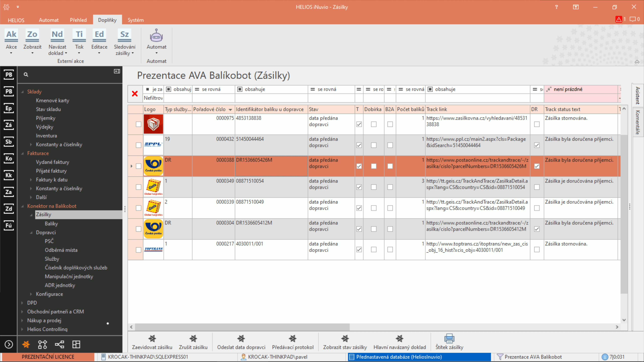The height and width of the screenshot is (362, 644).
Task: Open the Komentáře side tab
Action: [637, 122]
